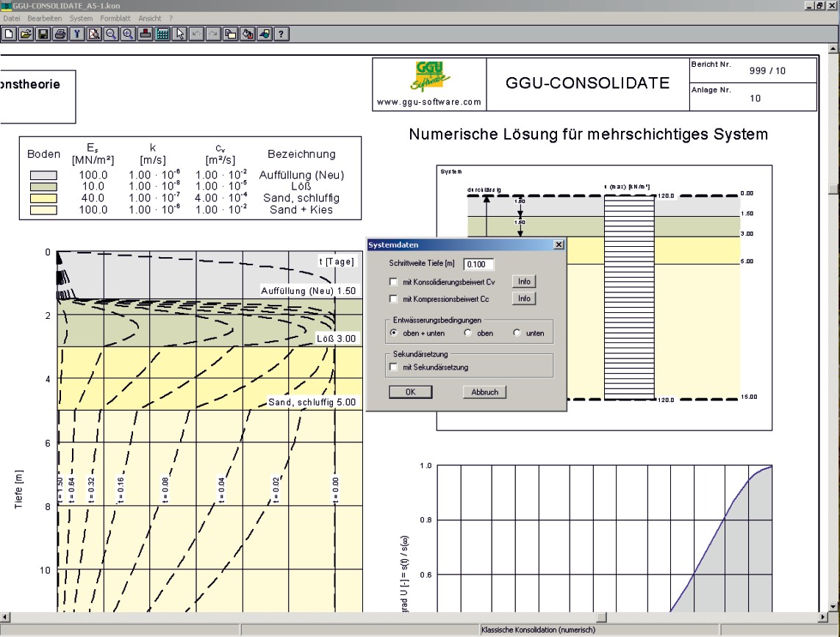840x637 pixels.
Task: Click Info button beside Konsolidierungsbeiwert Cv
Action: pyautogui.click(x=524, y=282)
